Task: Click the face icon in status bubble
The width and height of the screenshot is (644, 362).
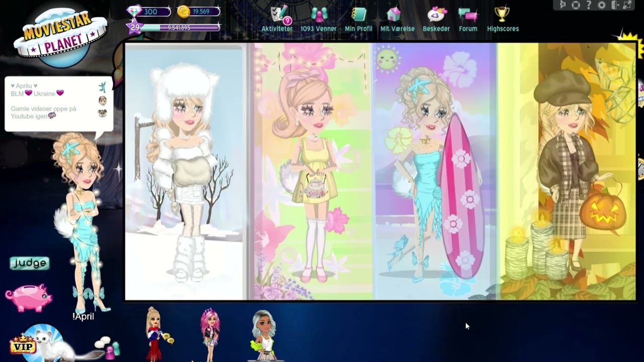Action: click(102, 101)
